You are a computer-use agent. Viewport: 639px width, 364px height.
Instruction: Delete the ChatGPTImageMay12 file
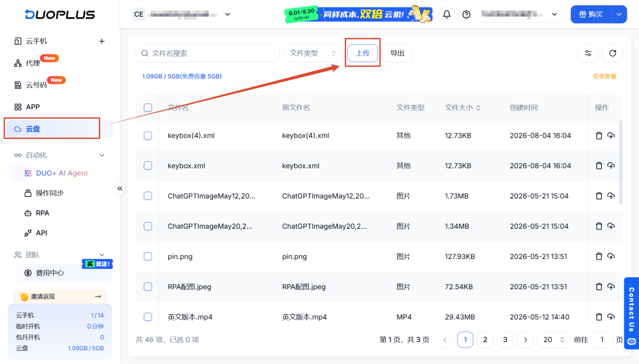(599, 196)
